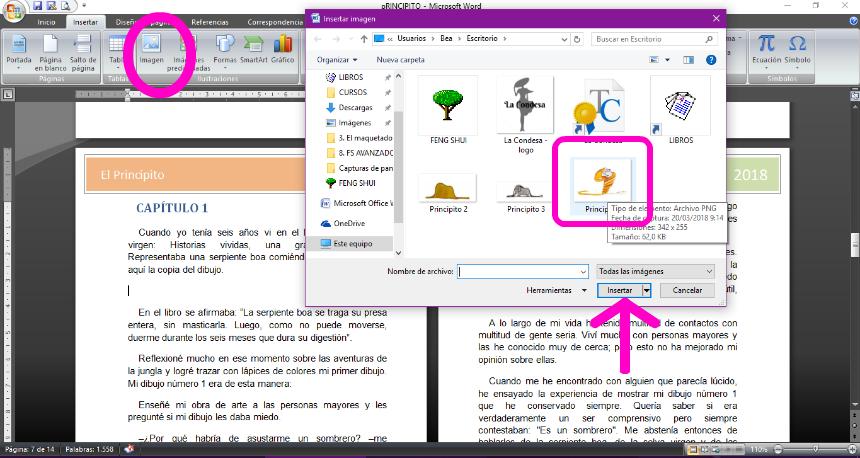Select Este equipo in navigation pane
Screen dimensions: 860x458
[353, 244]
